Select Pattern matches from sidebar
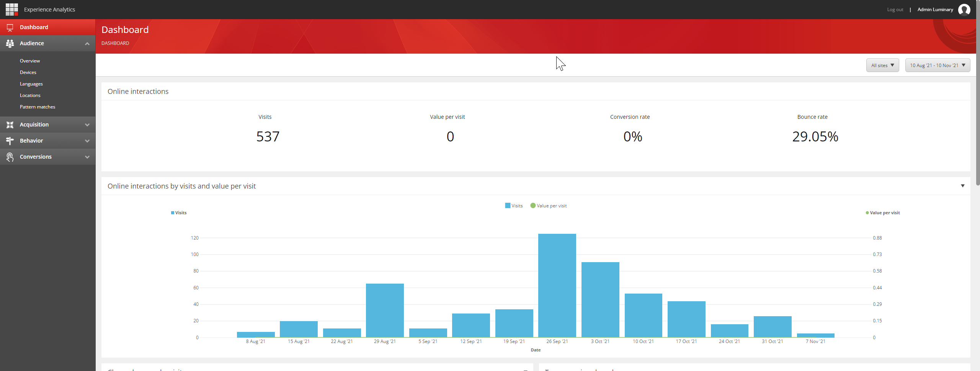The height and width of the screenshot is (371, 980). pos(37,107)
